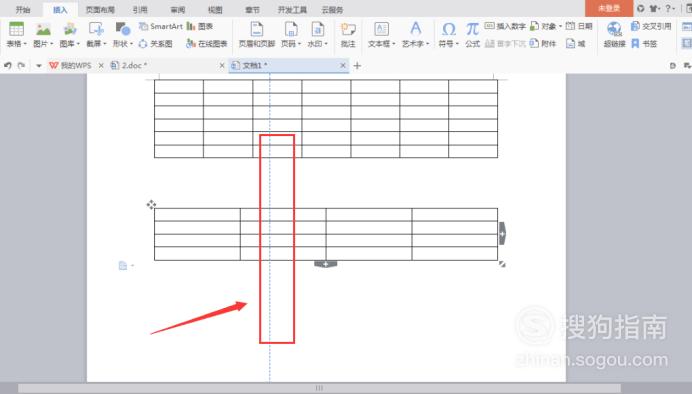Switch to the 2.doc document tab
The height and width of the screenshot is (394, 692).
(129, 65)
